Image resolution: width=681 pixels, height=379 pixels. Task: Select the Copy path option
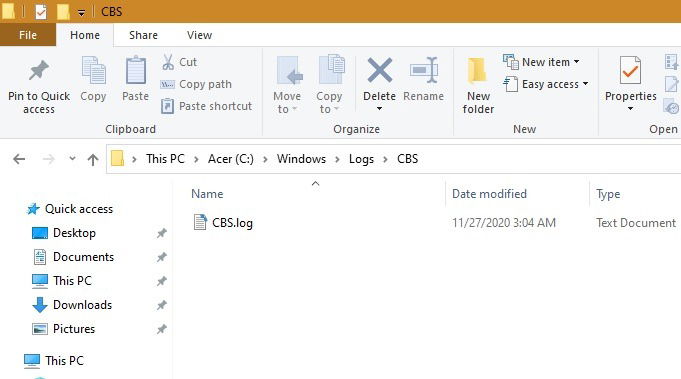coord(196,84)
